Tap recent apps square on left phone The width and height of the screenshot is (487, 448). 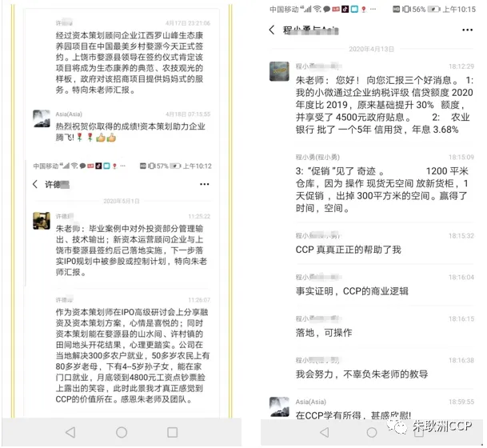(x=173, y=432)
